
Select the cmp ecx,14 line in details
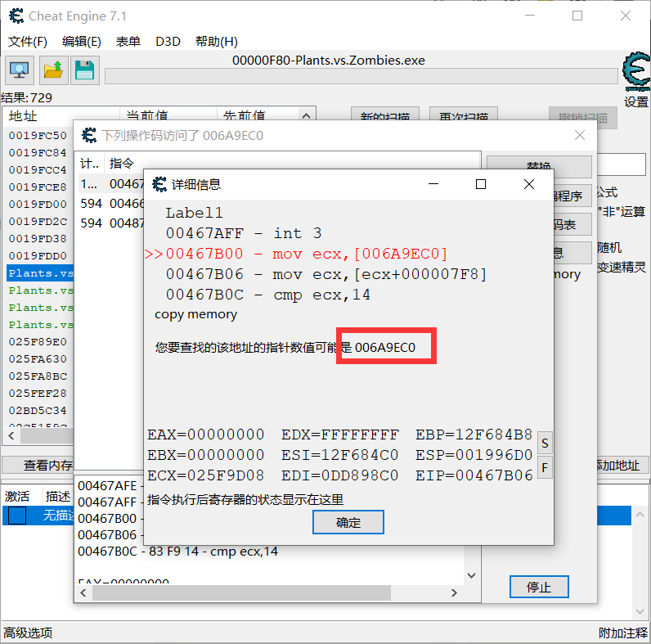[267, 295]
